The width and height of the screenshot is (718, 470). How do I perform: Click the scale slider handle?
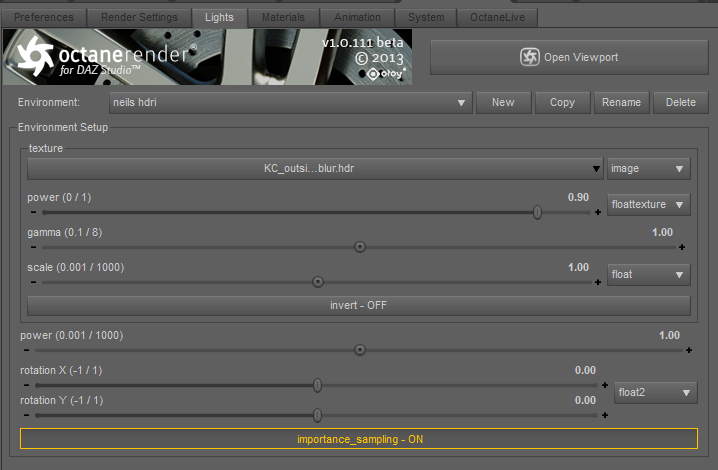click(x=318, y=282)
